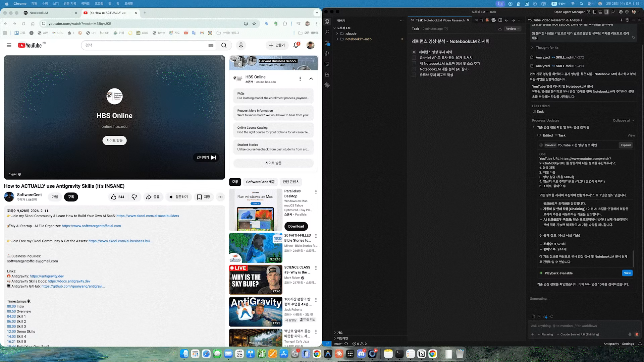Screen dimensions: 644x362
Task: Click microphone icon in agent input
Action: point(630,334)
